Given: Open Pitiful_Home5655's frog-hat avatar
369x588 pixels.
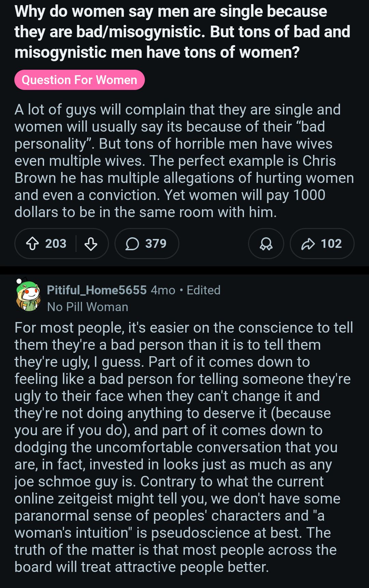Looking at the screenshot, I should click(29, 295).
